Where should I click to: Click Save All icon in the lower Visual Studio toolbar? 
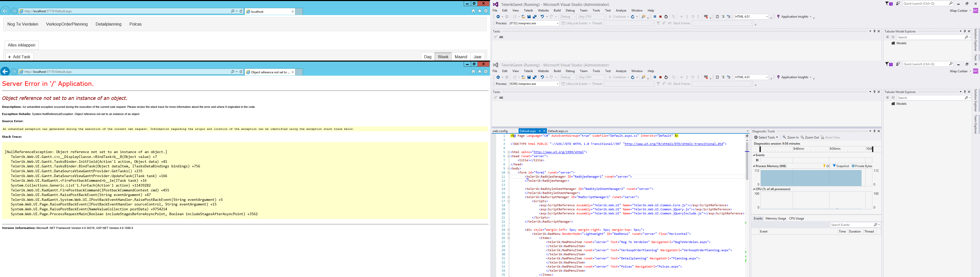pos(534,77)
